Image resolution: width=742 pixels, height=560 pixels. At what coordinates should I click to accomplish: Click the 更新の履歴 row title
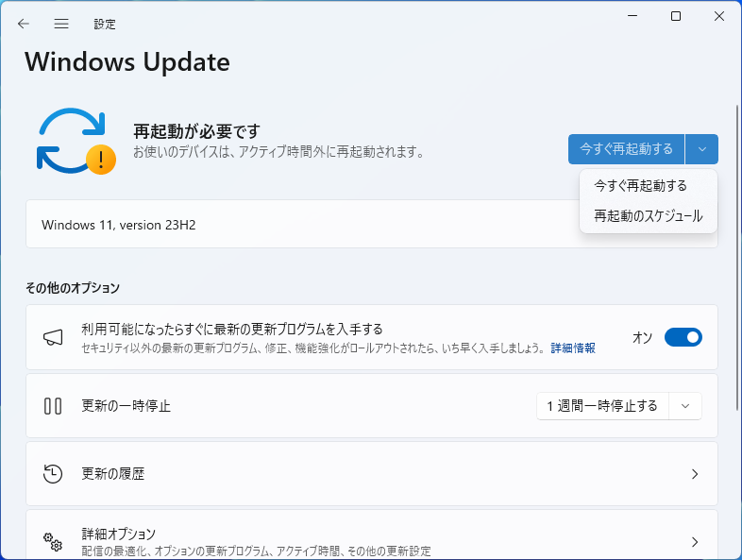(112, 474)
